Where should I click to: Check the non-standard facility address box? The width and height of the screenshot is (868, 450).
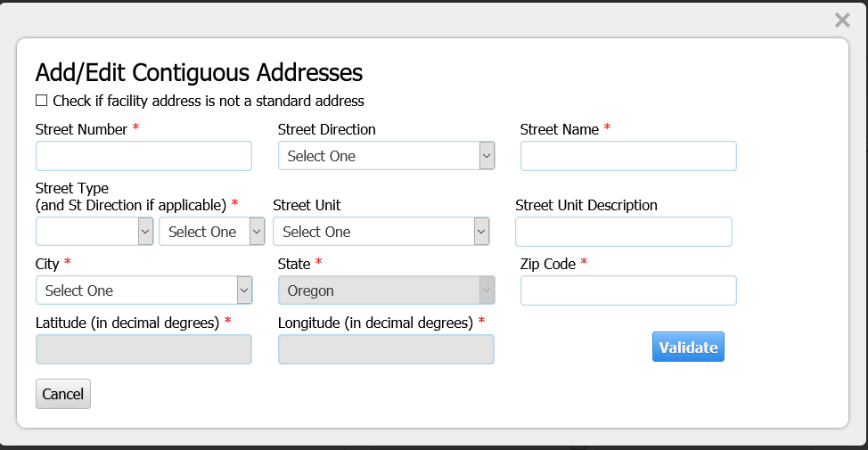(x=42, y=100)
